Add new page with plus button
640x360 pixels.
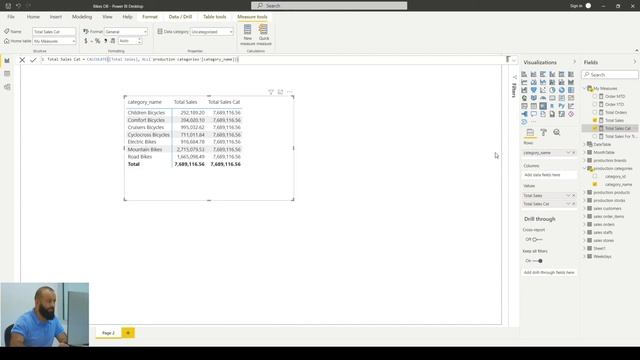(x=128, y=333)
